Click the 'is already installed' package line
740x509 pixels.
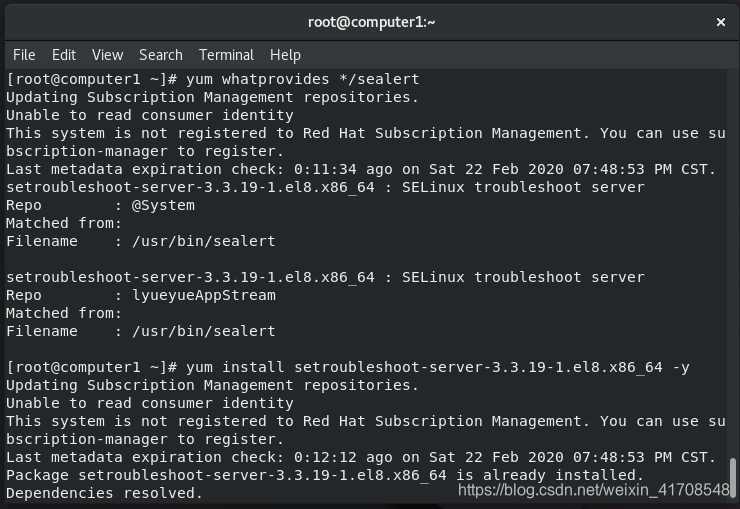click(x=325, y=475)
